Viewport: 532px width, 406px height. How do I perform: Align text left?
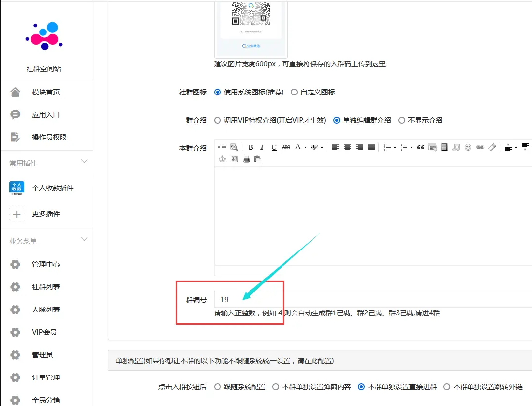click(x=335, y=147)
